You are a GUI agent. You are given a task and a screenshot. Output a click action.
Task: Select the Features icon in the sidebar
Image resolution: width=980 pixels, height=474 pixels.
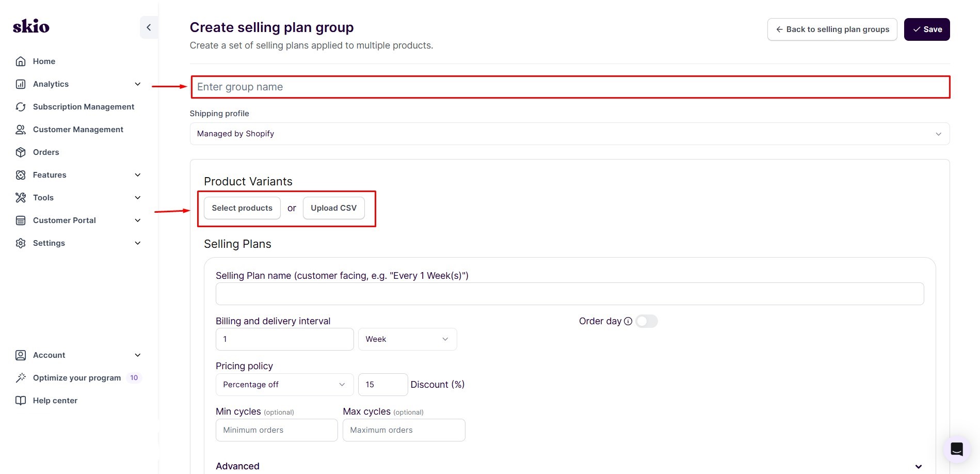pyautogui.click(x=21, y=175)
